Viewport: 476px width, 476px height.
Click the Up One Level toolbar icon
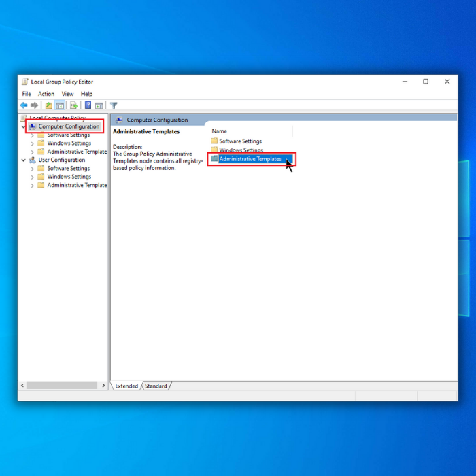click(48, 105)
